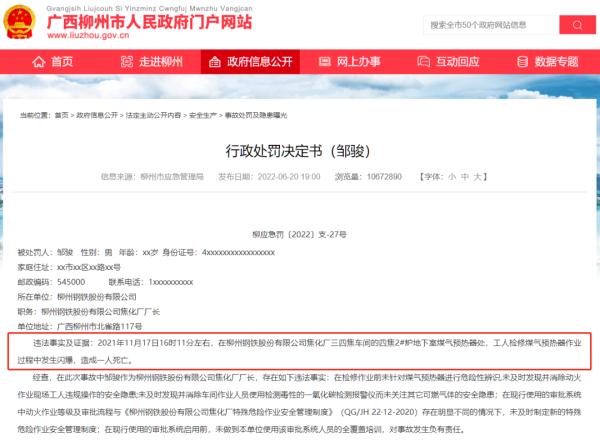
Task: Click the icon beside 走进柳州
Action: (x=127, y=62)
